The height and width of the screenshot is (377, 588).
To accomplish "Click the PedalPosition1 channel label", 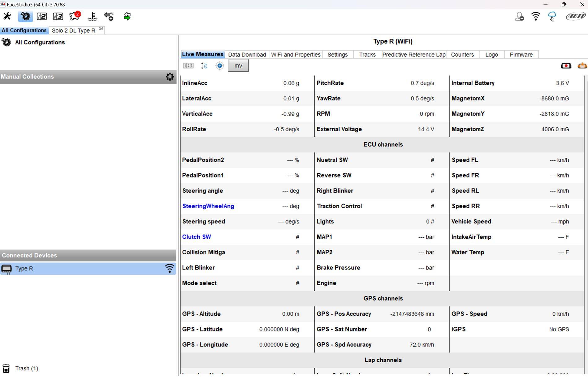I will click(203, 175).
